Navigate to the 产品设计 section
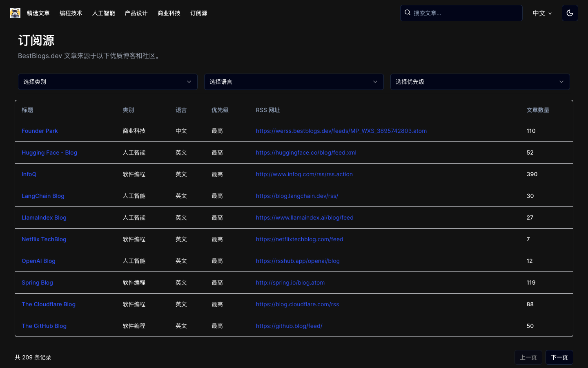Viewport: 588px width, 368px height. [136, 13]
